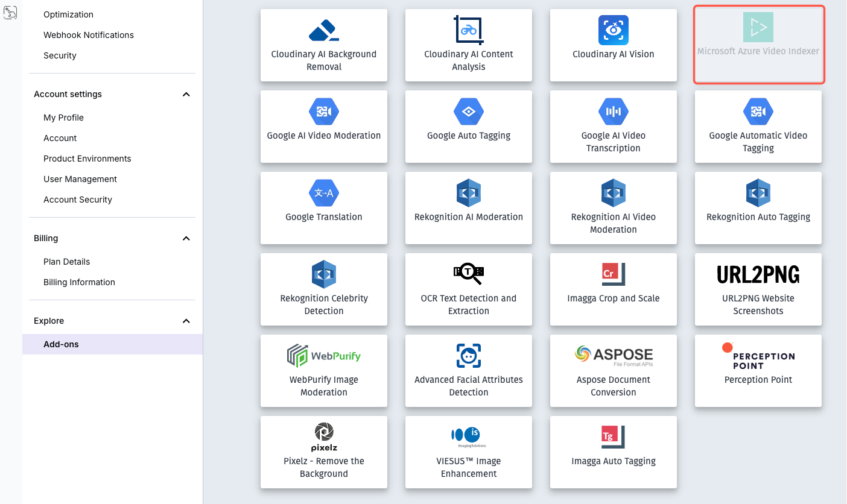The image size is (847, 504).
Task: Click the Rekognition Celebrity Detection icon
Action: 324,274
